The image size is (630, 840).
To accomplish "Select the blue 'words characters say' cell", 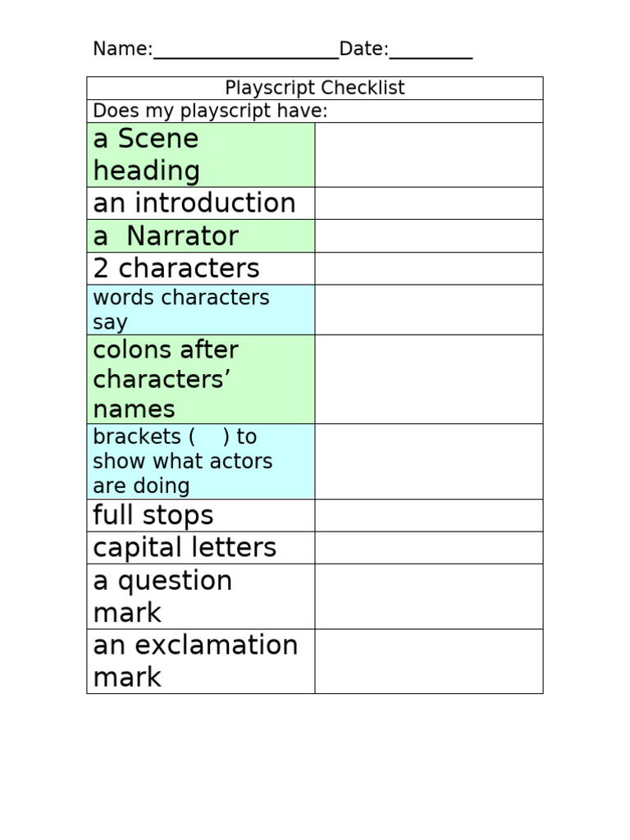I will pyautogui.click(x=200, y=309).
